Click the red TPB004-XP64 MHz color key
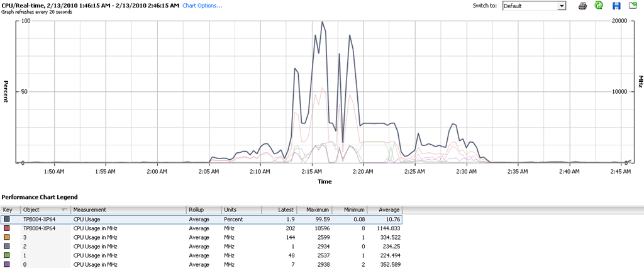This screenshot has width=644, height=268. tap(6, 228)
